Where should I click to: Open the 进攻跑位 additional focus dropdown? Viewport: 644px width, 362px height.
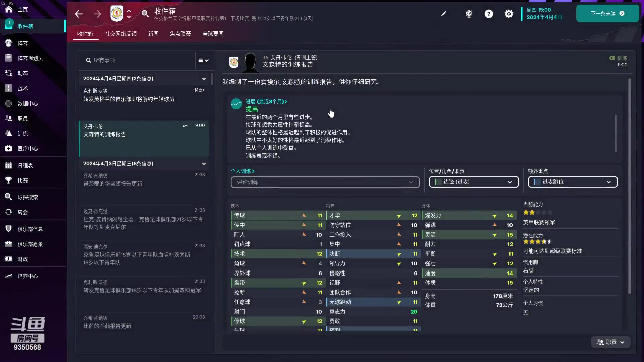point(573,182)
